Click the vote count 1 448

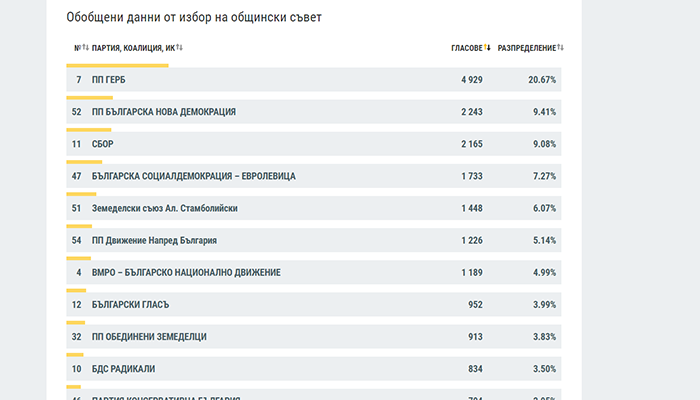(472, 208)
